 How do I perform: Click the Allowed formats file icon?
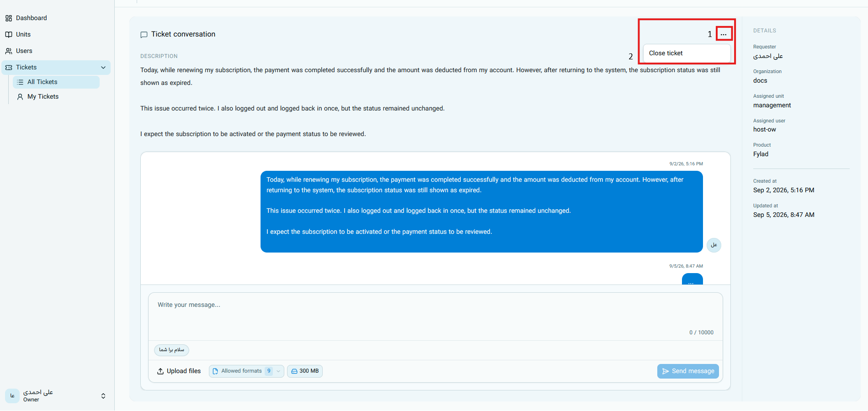(x=215, y=371)
